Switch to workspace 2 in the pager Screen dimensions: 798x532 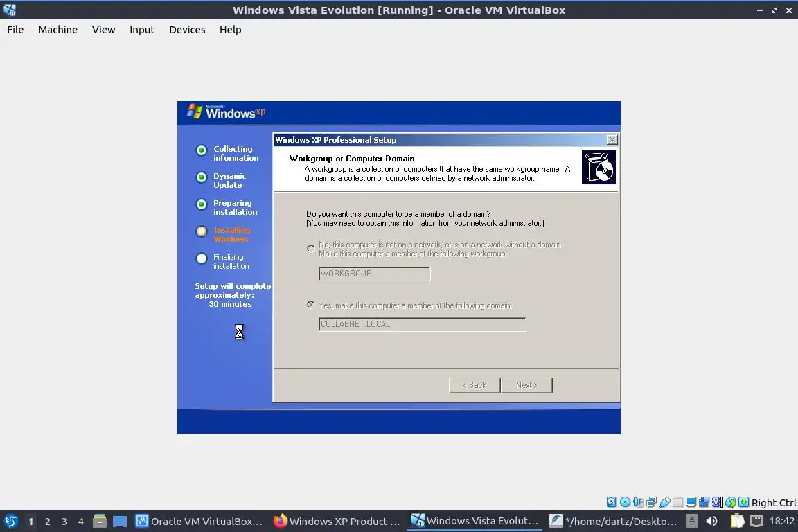point(48,522)
